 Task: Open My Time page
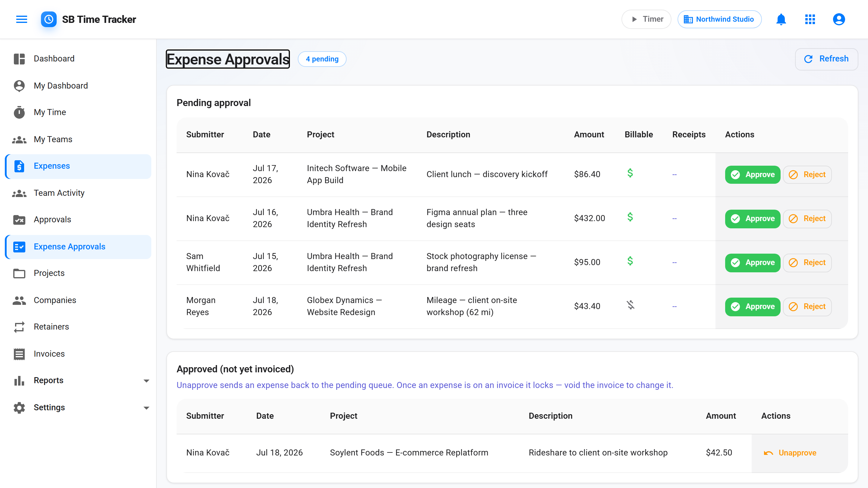[x=78, y=112]
